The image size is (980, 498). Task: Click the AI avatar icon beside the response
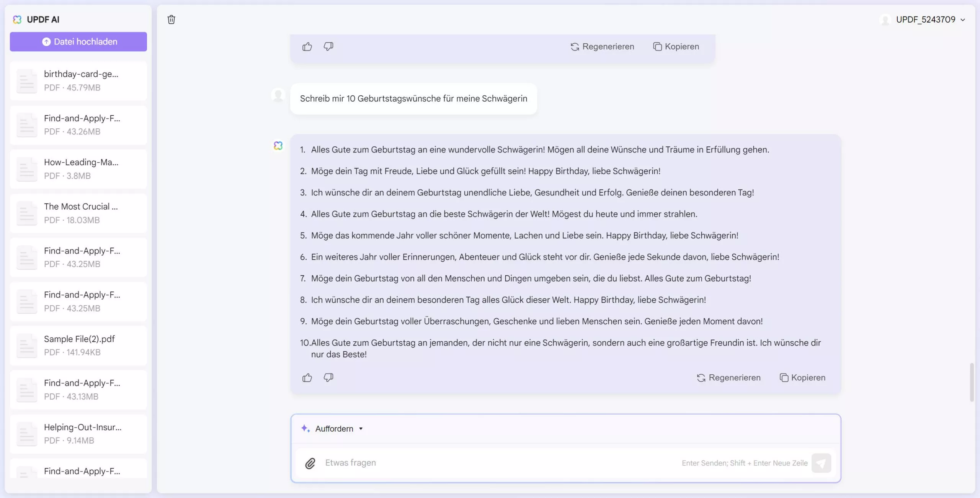point(278,146)
